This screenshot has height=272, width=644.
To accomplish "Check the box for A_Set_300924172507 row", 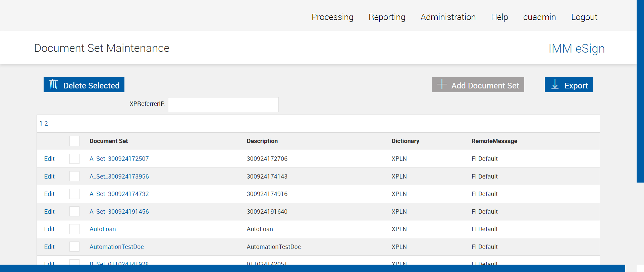I will [x=74, y=159].
